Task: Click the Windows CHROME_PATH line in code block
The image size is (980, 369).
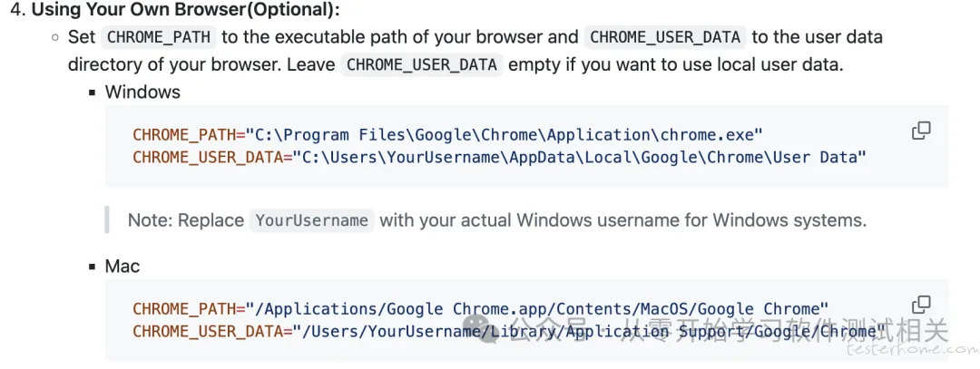Action: point(447,135)
